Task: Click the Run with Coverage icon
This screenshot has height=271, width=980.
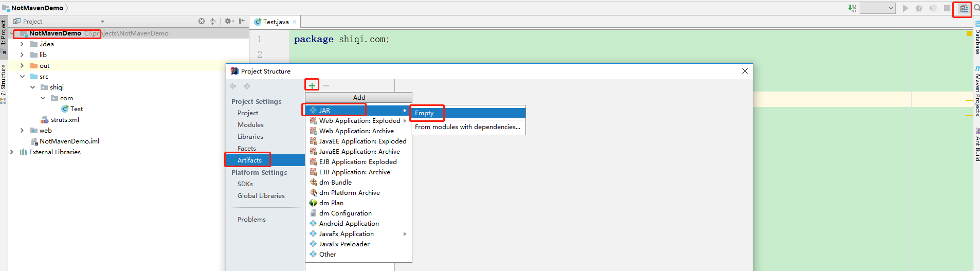Action: [x=933, y=8]
